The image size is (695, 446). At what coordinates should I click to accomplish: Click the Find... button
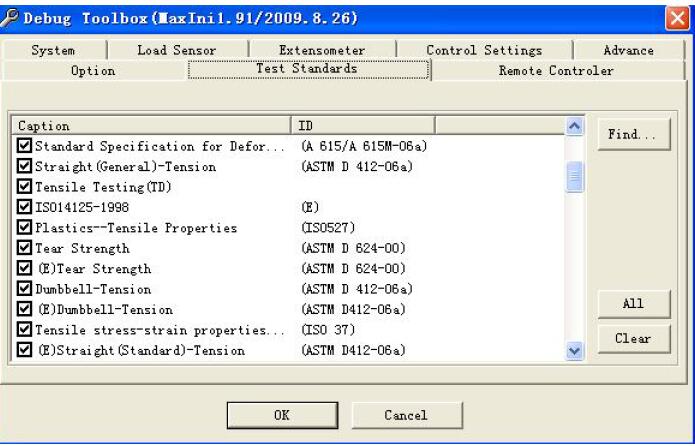pos(625,134)
